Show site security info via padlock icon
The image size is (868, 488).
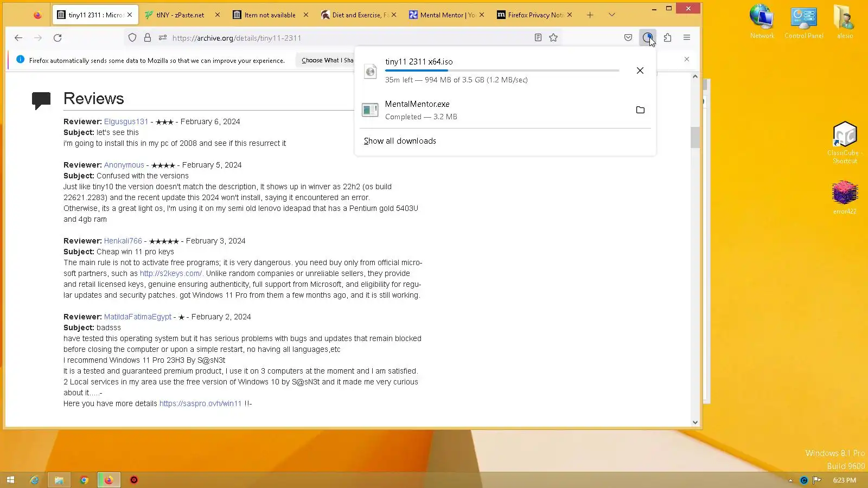(148, 38)
